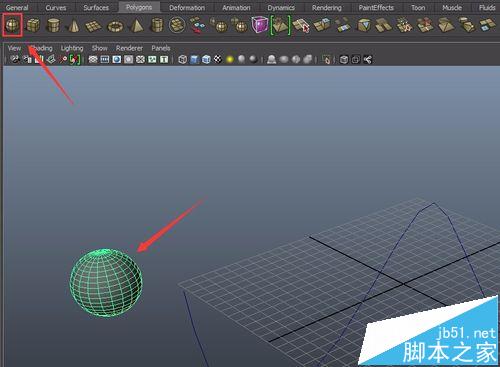Select the green wireframe sphere in viewport
The width and height of the screenshot is (500, 367).
click(106, 282)
